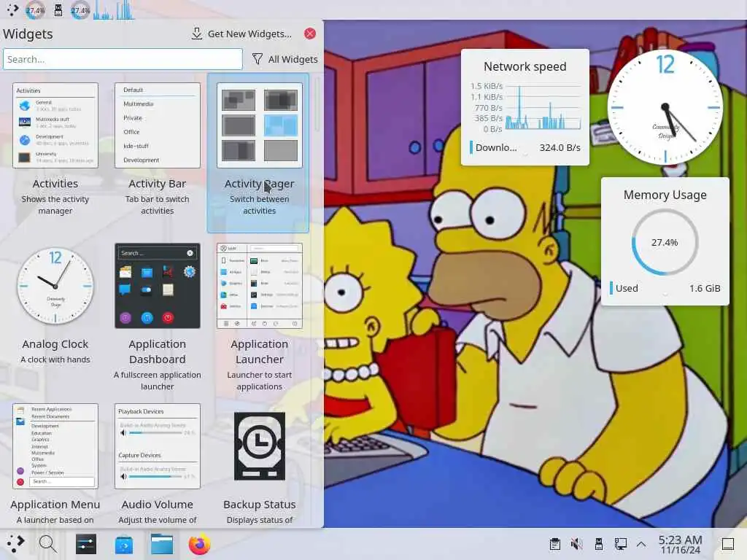Click the 27.4% memory pie gauge on desktop
Image resolution: width=747 pixels, height=560 pixels.
pos(665,242)
